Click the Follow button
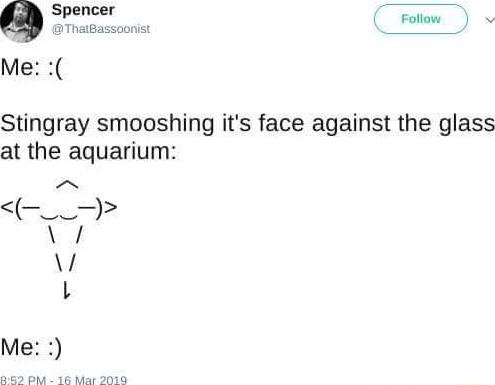 tap(421, 19)
